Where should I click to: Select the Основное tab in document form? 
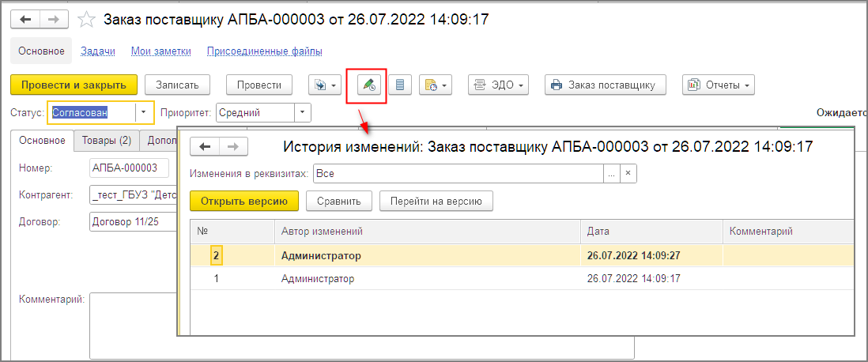point(43,140)
